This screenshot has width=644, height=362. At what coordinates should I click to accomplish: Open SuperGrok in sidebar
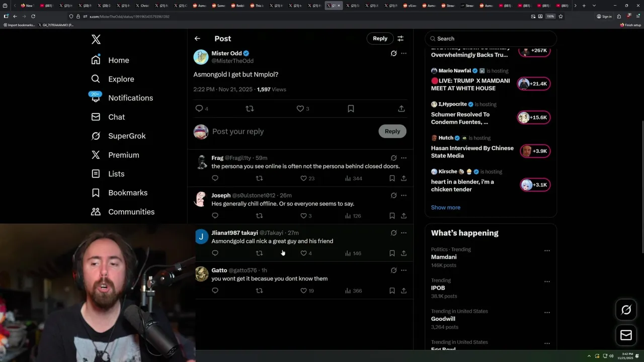pos(118,136)
